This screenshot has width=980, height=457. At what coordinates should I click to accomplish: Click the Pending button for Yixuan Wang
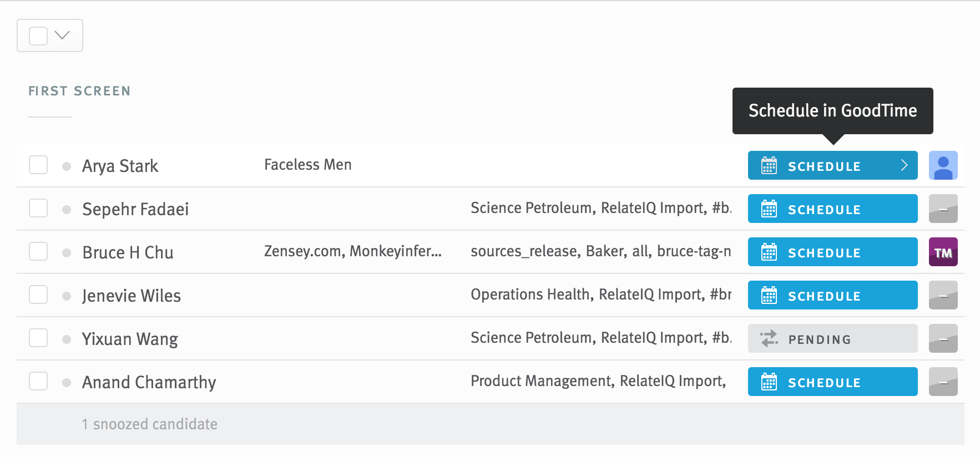tap(832, 338)
